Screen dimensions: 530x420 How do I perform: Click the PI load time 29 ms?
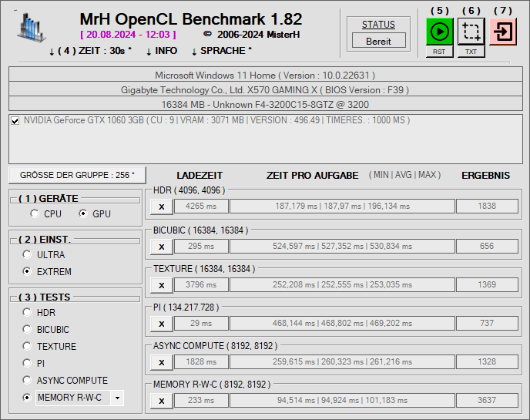click(201, 323)
